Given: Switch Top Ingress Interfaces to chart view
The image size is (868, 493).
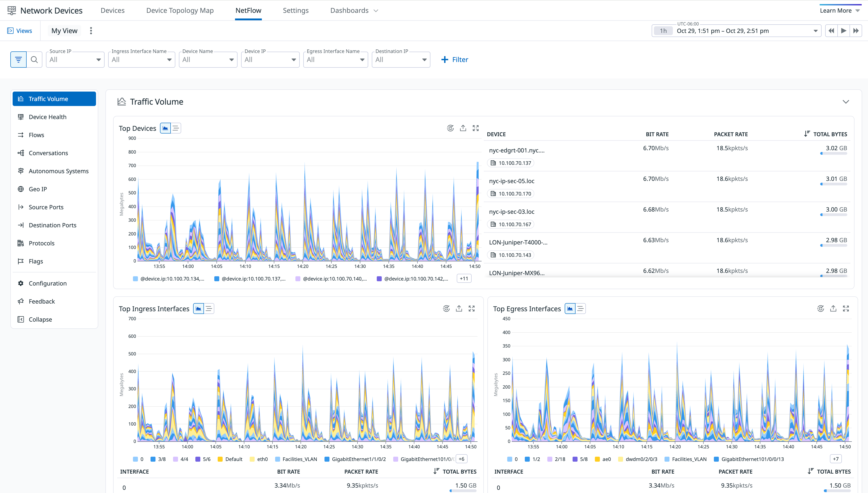Looking at the screenshot, I should pos(198,309).
